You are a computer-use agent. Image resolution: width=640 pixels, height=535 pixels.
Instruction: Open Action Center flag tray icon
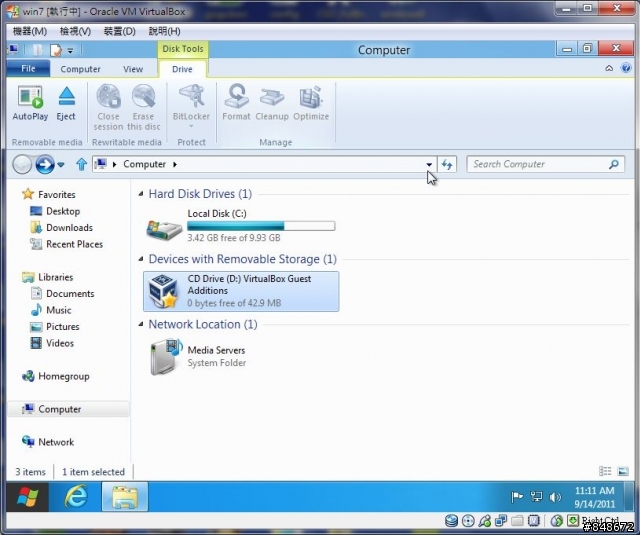517,497
